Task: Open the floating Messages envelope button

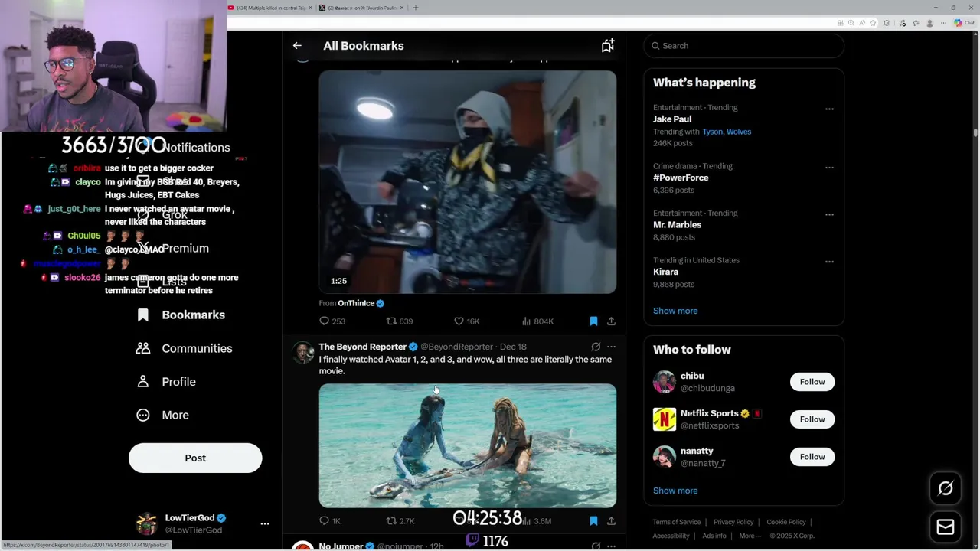Action: click(946, 527)
